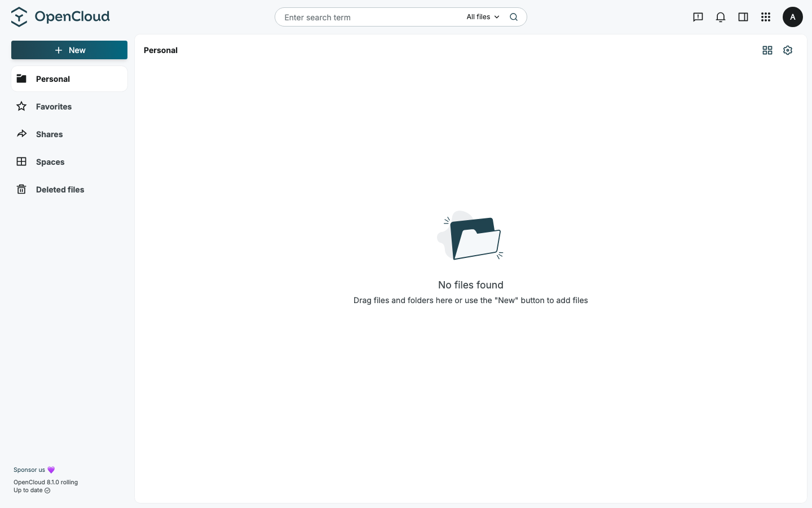Screen dimensions: 812x508
Task: Open Spaces in the sidebar
Action: tap(69, 162)
